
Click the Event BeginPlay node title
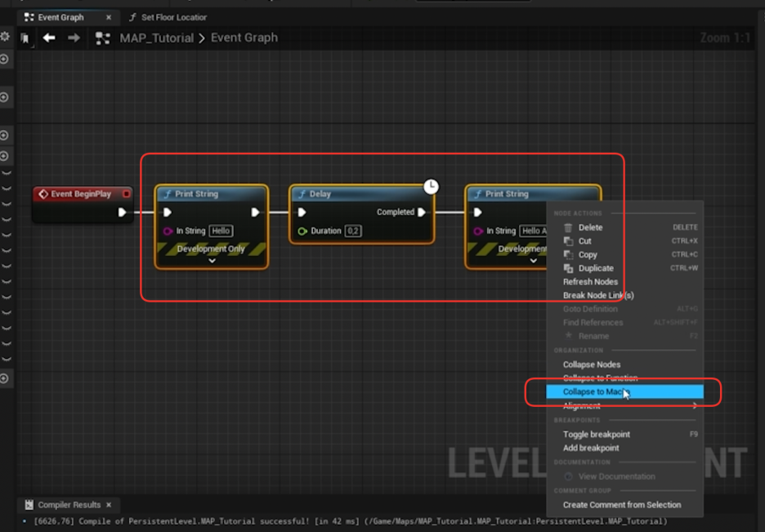tap(81, 194)
